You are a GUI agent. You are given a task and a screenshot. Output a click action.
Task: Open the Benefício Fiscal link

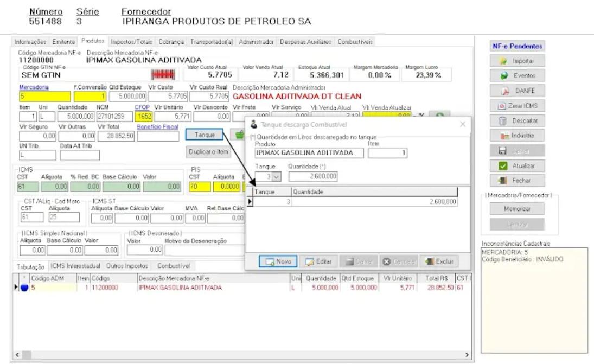point(158,127)
